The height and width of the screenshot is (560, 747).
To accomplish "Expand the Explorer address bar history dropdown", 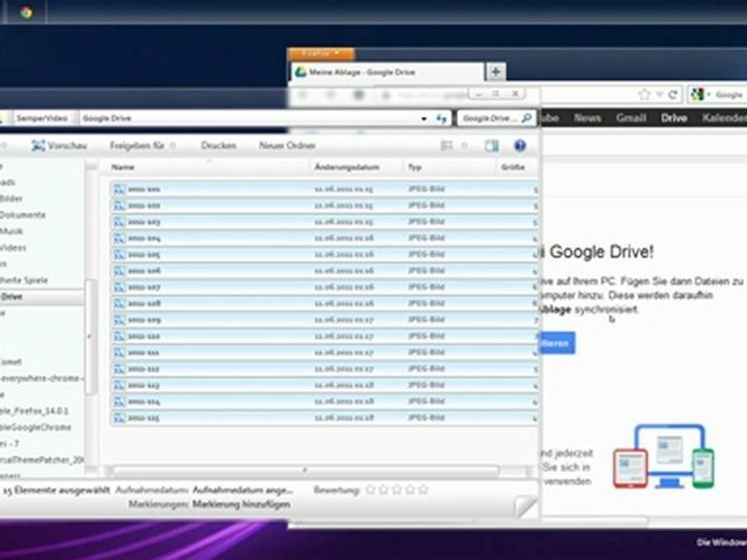I will click(423, 118).
